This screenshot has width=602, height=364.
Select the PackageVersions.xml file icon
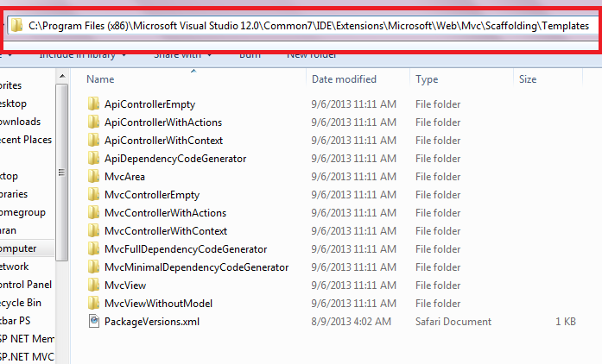point(93,321)
